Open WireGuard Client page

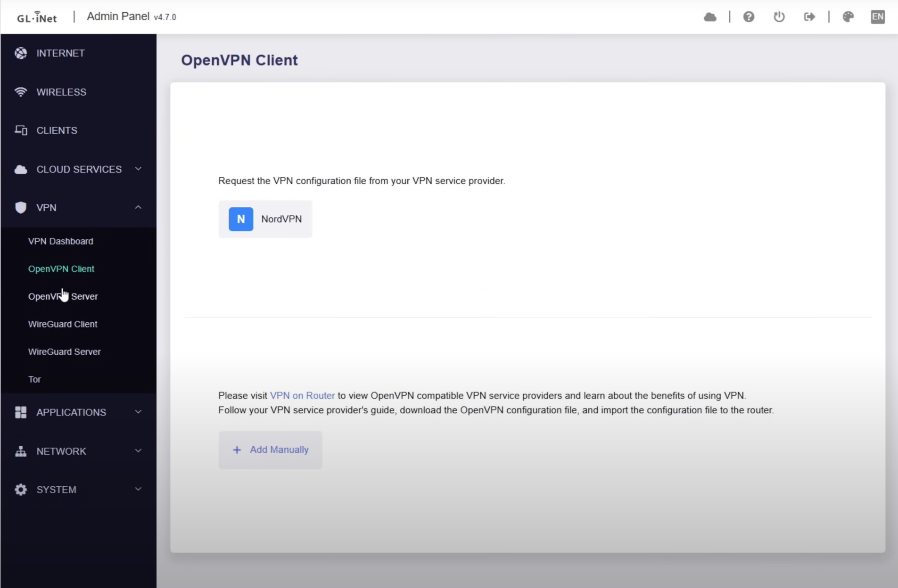tap(63, 324)
